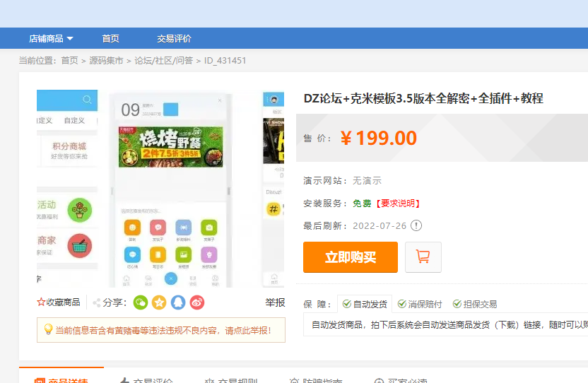Go to 首页 in the blue navigation bar
The width and height of the screenshot is (588, 383).
tap(110, 38)
